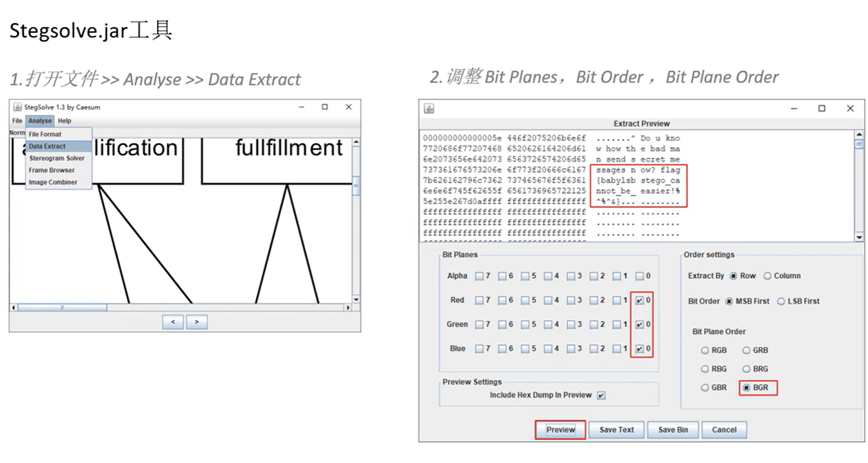
Task: Select GBR bit plane order
Action: pos(705,388)
